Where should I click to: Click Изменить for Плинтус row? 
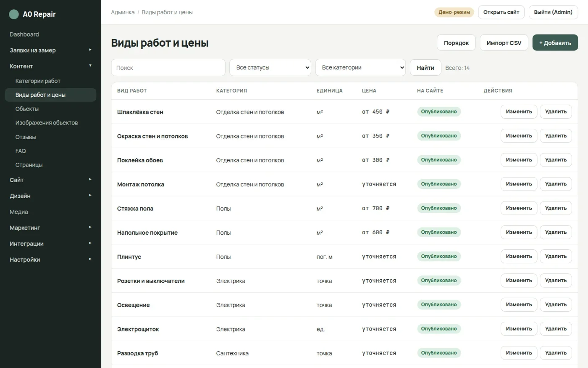519,256
